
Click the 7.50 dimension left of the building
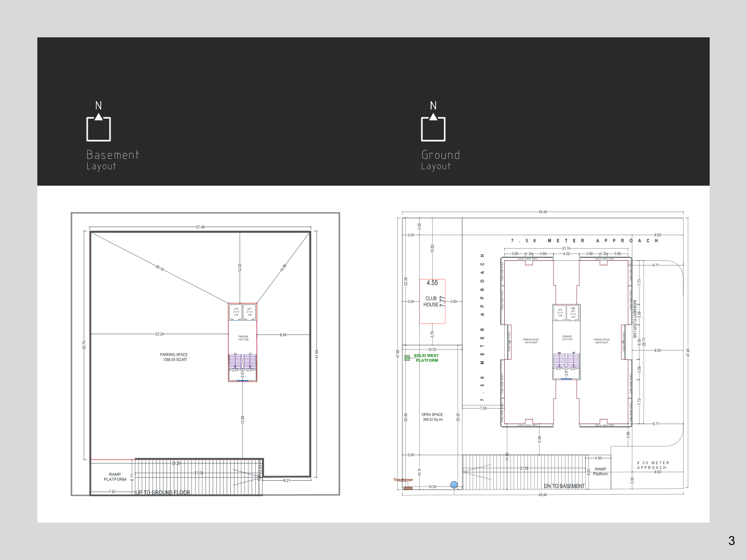483,409
